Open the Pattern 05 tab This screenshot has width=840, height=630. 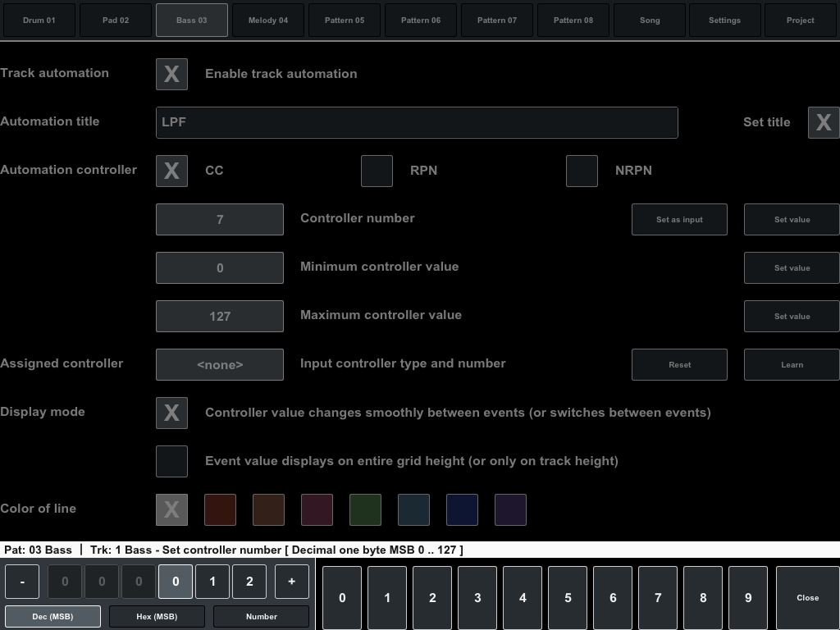pos(345,21)
